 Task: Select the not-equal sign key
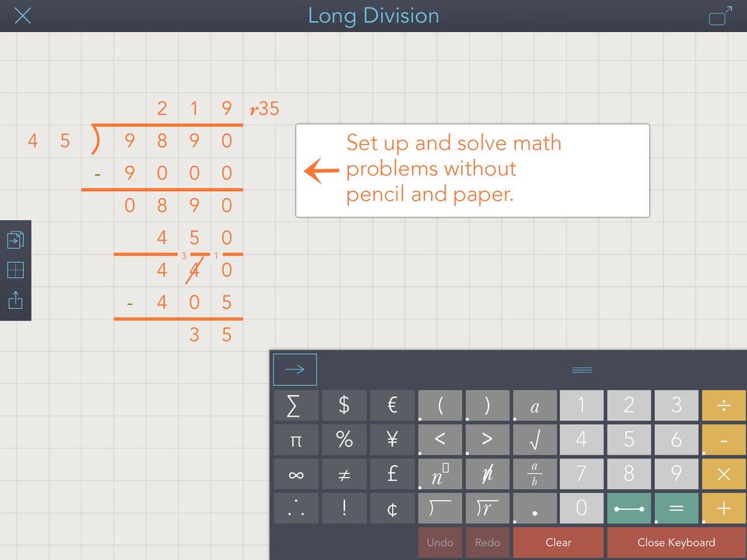click(x=344, y=474)
